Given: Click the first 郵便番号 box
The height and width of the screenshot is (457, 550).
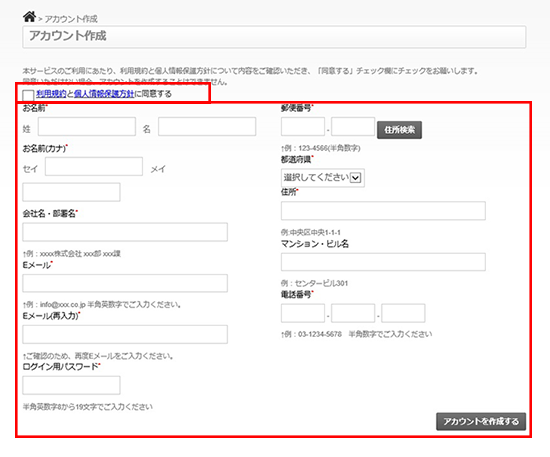Looking at the screenshot, I should [x=303, y=127].
